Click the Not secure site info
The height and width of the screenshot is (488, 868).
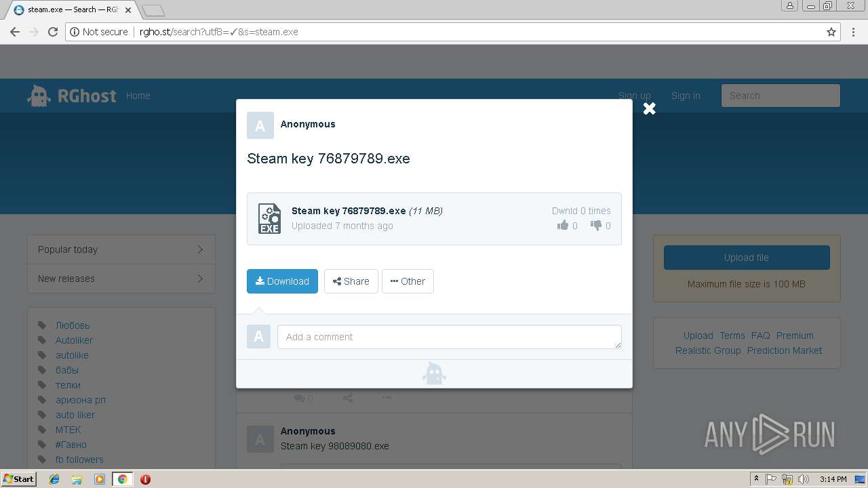tap(98, 32)
